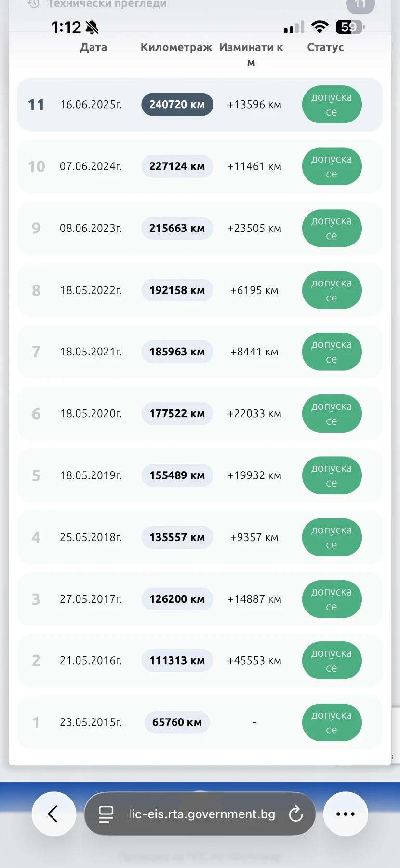400x868 pixels.
Task: Tap the battery indicator showing 59
Action: coord(350,27)
